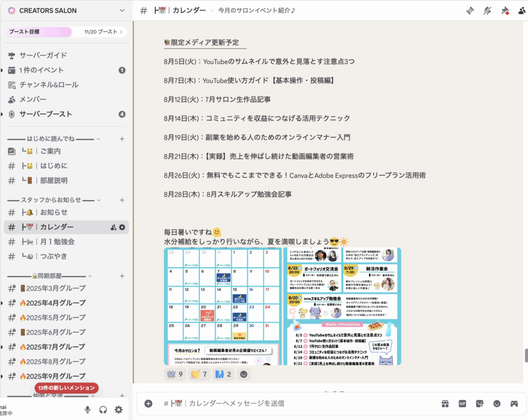Open the sticker picker
This screenshot has height=420, width=528.
pyautogui.click(x=480, y=404)
